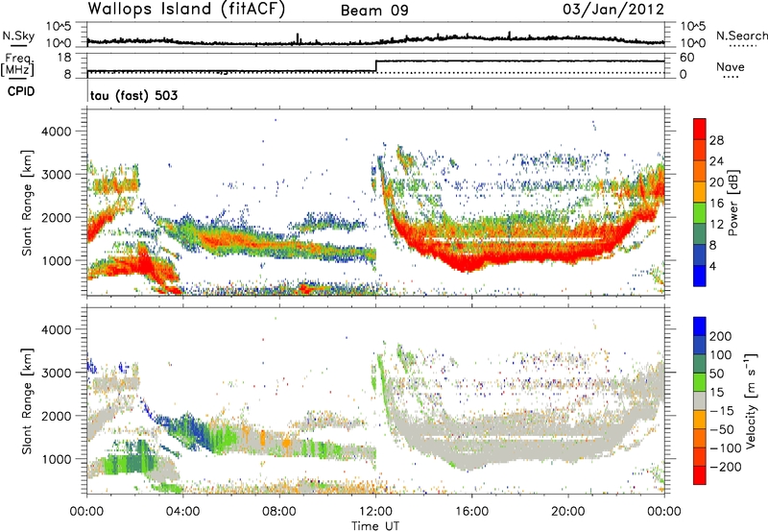Click the '28' value on the power color bar

(716, 140)
